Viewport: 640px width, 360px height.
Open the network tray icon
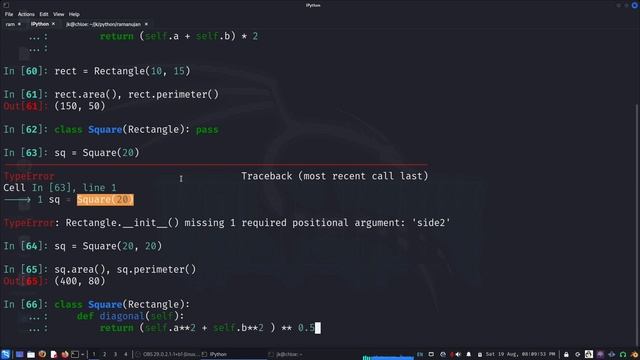[443, 354]
